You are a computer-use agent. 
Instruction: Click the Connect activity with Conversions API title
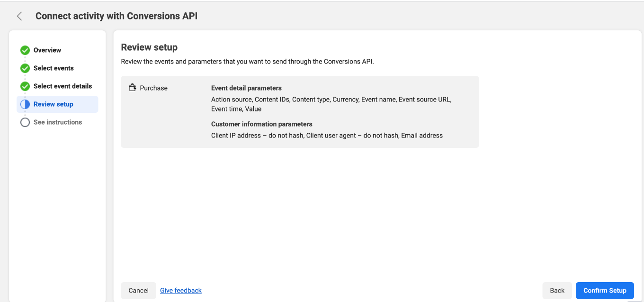tap(116, 16)
